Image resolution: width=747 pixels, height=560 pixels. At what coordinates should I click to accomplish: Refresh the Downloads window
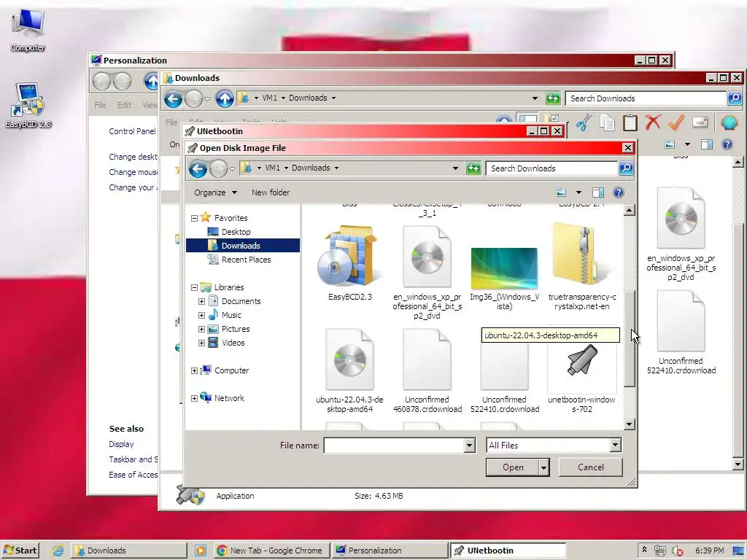(553, 98)
